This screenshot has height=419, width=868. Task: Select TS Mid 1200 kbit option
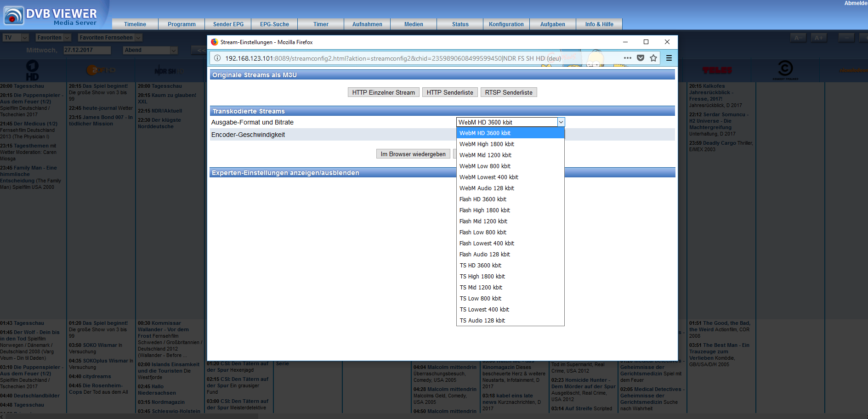[x=510, y=287]
